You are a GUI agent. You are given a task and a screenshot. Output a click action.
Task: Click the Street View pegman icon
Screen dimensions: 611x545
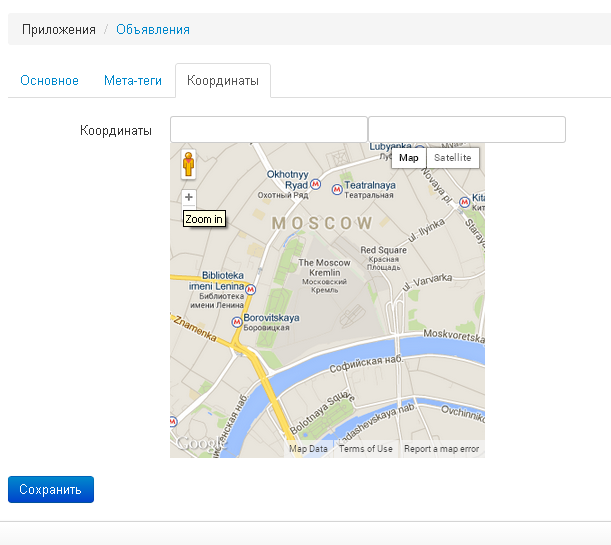(x=189, y=164)
